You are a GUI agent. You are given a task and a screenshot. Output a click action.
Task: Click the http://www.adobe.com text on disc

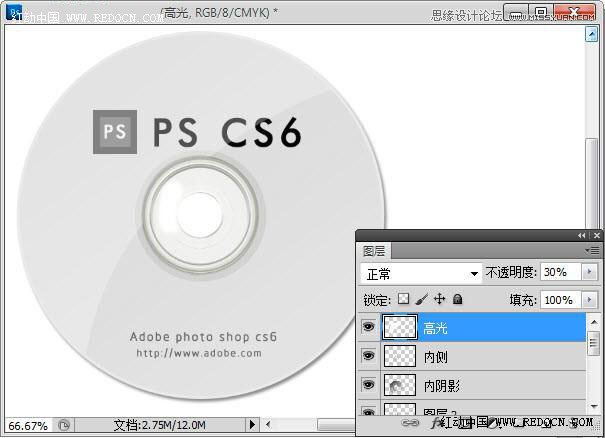tap(199, 353)
